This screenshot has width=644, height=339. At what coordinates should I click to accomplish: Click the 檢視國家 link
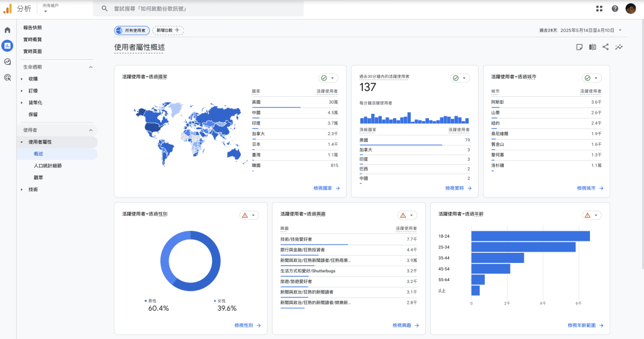tap(326, 188)
